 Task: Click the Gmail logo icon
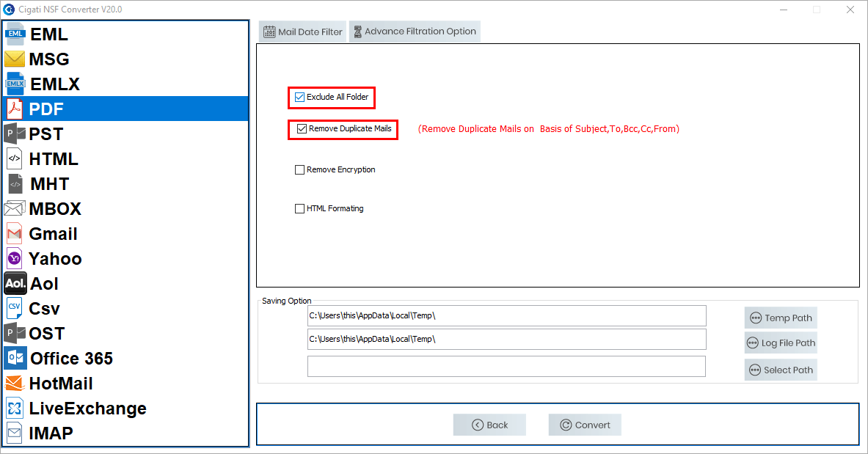point(15,233)
